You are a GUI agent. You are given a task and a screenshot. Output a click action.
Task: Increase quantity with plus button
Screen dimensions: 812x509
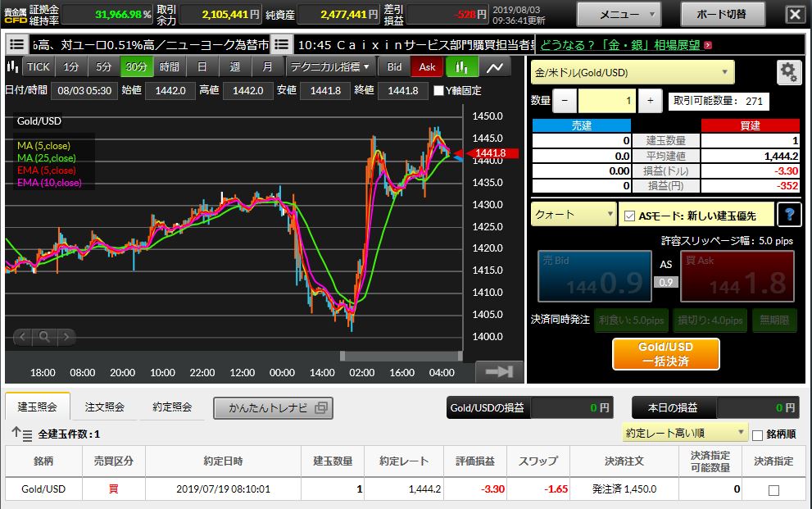pyautogui.click(x=651, y=101)
